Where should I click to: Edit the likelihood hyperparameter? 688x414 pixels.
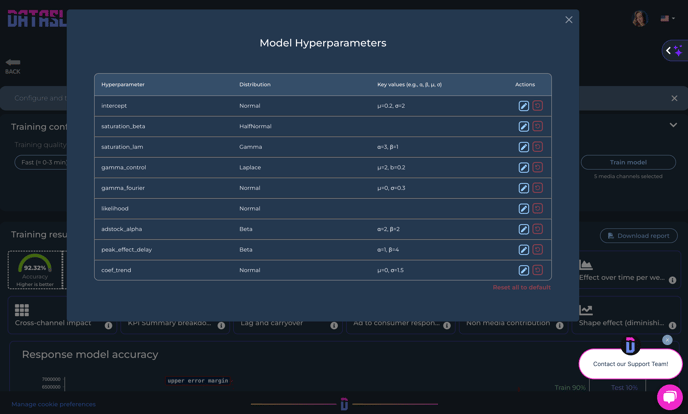[x=523, y=208]
